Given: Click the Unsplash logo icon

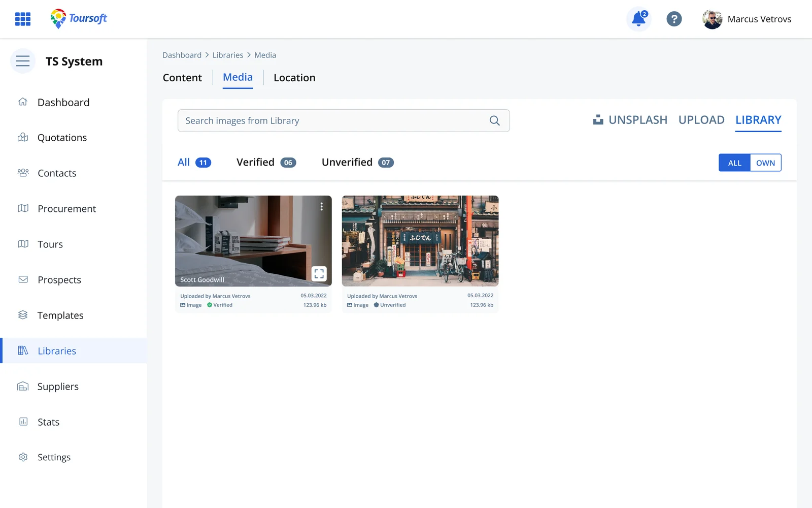Looking at the screenshot, I should pyautogui.click(x=598, y=120).
